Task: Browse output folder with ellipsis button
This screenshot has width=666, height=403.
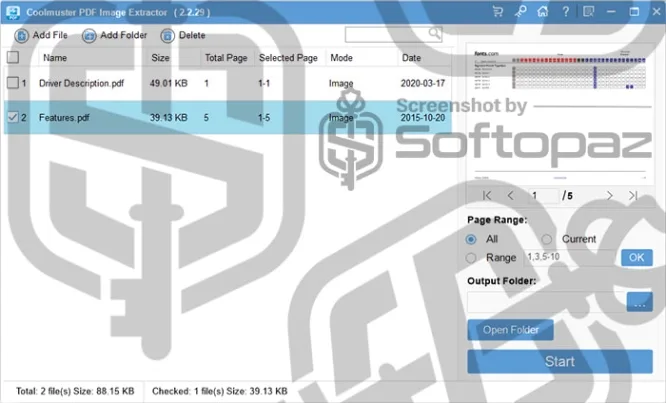Action: [x=640, y=302]
